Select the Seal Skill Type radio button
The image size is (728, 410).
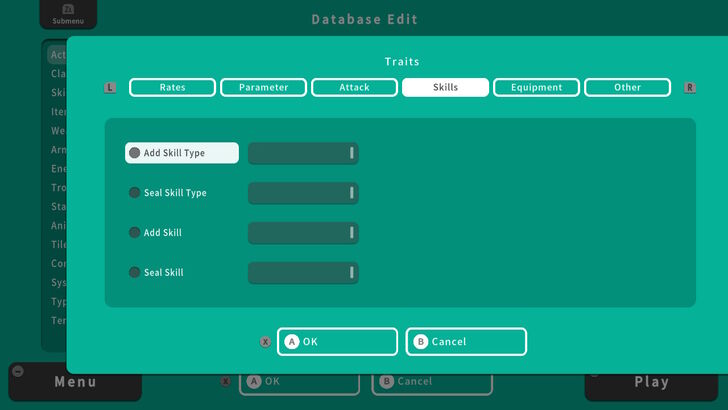pyautogui.click(x=135, y=193)
